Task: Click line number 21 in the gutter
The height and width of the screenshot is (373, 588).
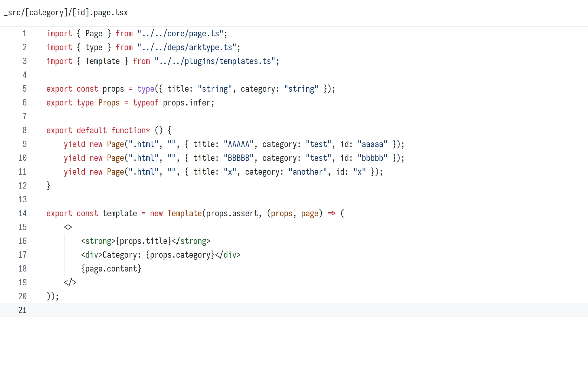Action: point(22,310)
